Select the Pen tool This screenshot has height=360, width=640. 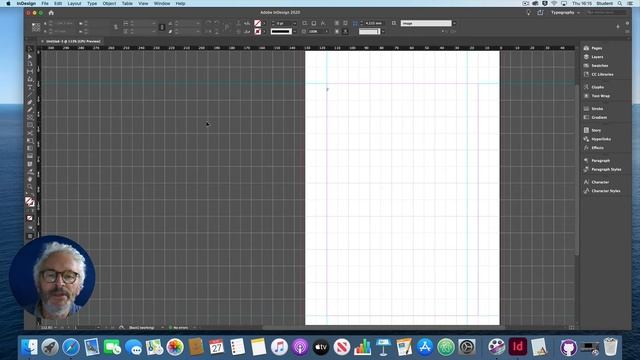30,102
